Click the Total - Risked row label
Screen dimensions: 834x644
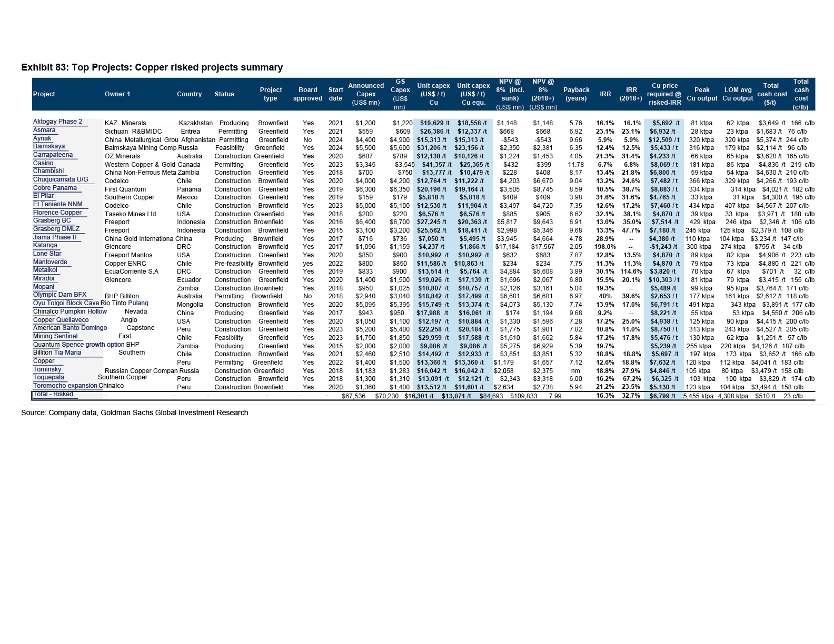[53, 394]
